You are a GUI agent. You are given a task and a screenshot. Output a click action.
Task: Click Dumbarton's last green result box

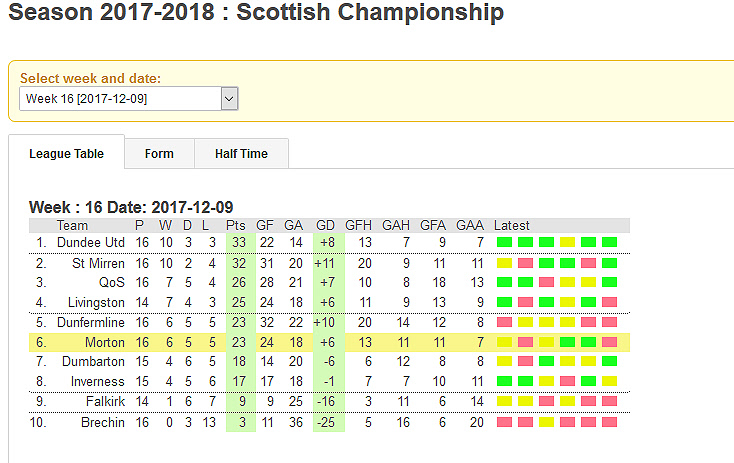click(609, 361)
